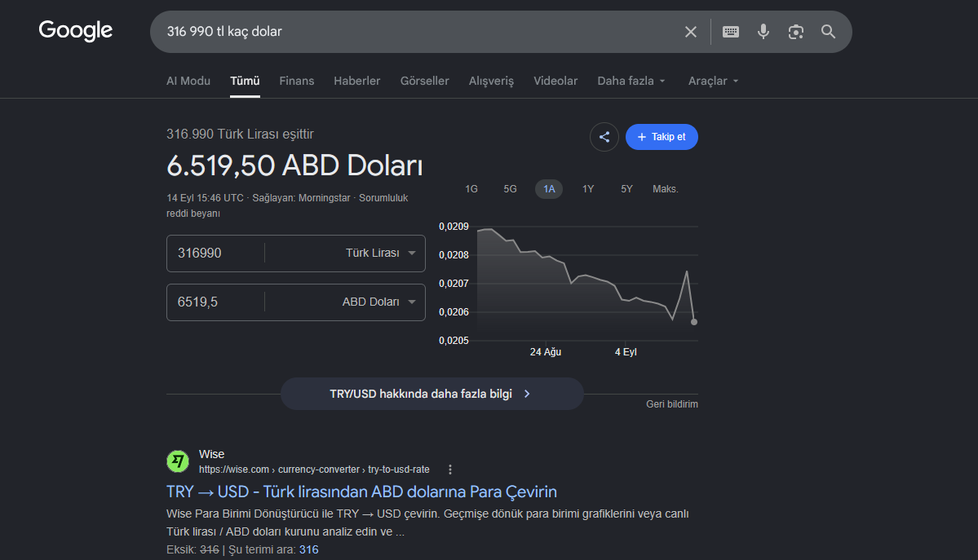Click the Geri bildirim link
The image size is (978, 560).
click(672, 404)
